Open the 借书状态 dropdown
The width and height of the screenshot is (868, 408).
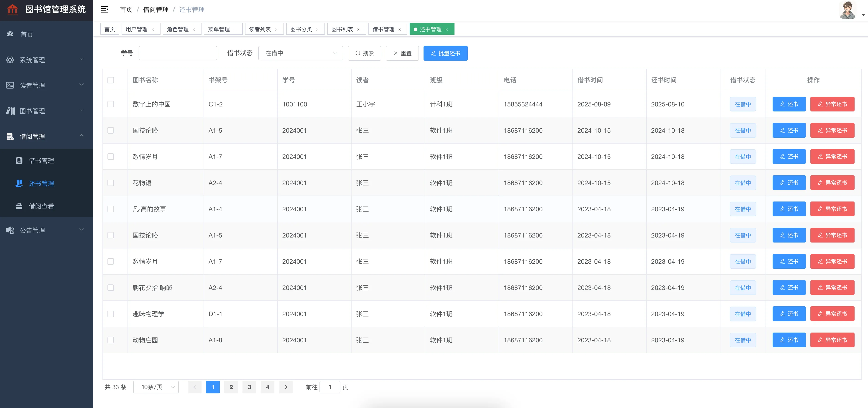pos(301,53)
